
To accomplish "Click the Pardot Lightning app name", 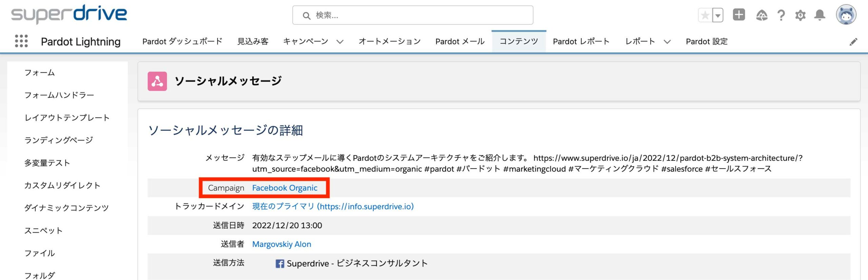I will (x=81, y=42).
